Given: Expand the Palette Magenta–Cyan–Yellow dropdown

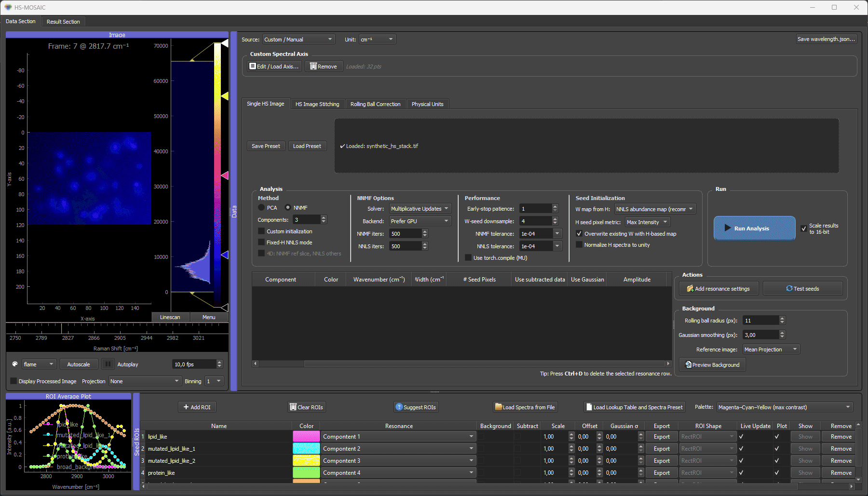Looking at the screenshot, I should (x=785, y=407).
